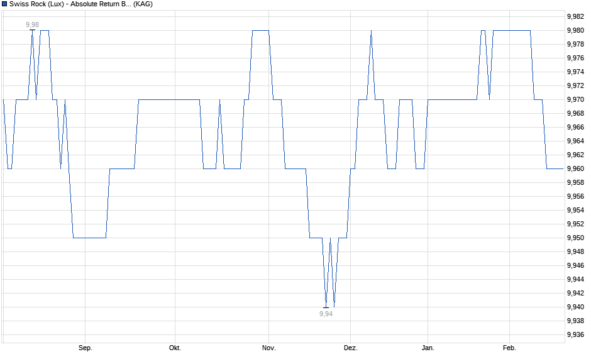Click the chart line peak near November
This screenshot has height=364, width=591.
coord(259,31)
